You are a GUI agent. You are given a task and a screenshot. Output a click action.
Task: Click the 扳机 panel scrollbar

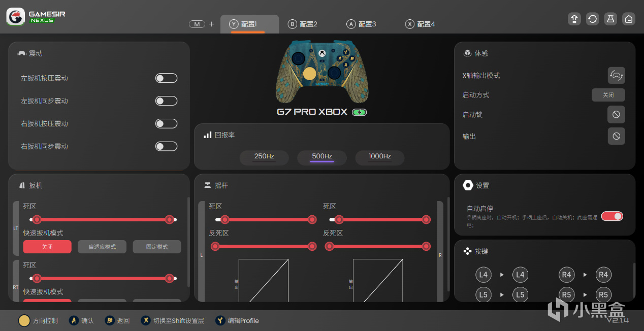click(x=189, y=243)
